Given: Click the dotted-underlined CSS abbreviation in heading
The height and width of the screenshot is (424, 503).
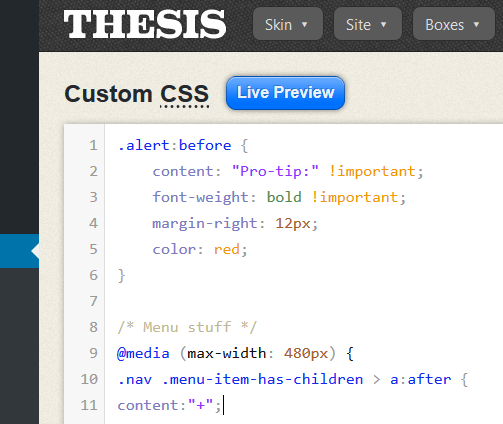Looking at the screenshot, I should [184, 95].
